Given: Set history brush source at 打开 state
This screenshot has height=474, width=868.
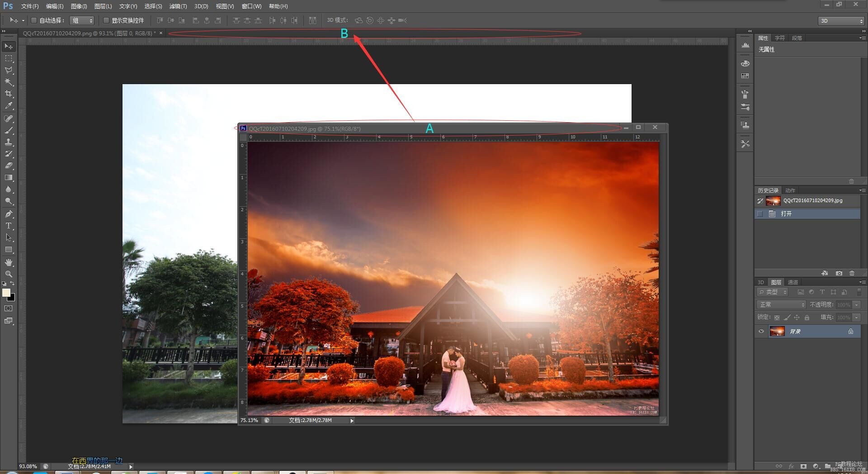Looking at the screenshot, I should pyautogui.click(x=760, y=213).
